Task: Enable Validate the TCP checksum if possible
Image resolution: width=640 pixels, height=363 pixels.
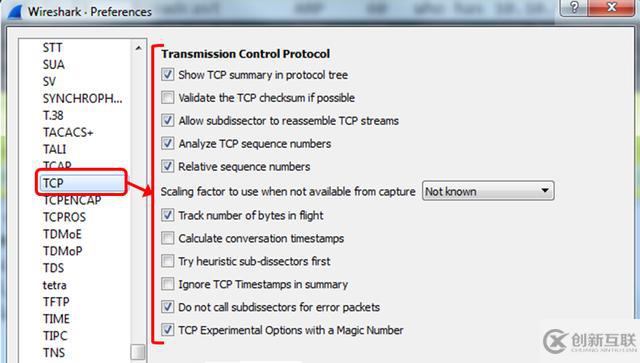Action: click(167, 98)
